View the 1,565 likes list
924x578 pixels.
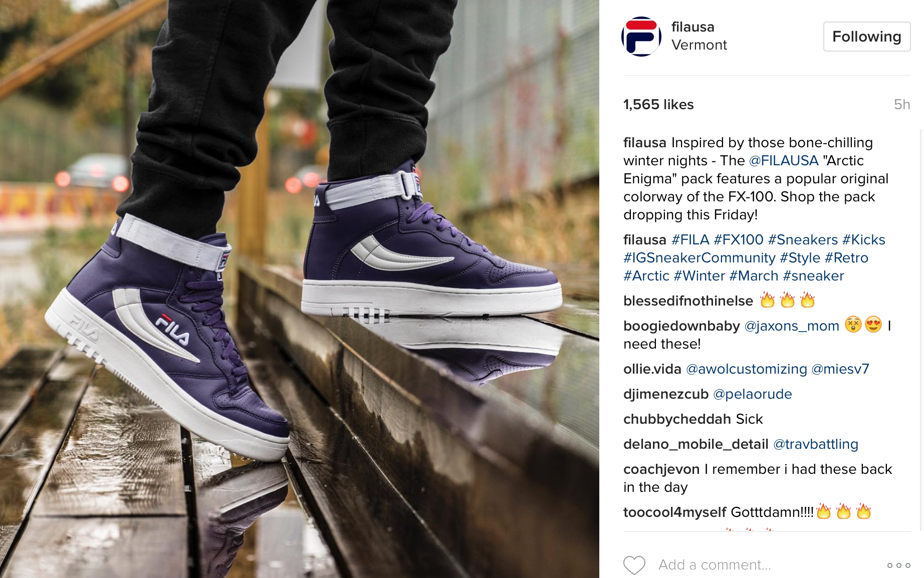(658, 104)
